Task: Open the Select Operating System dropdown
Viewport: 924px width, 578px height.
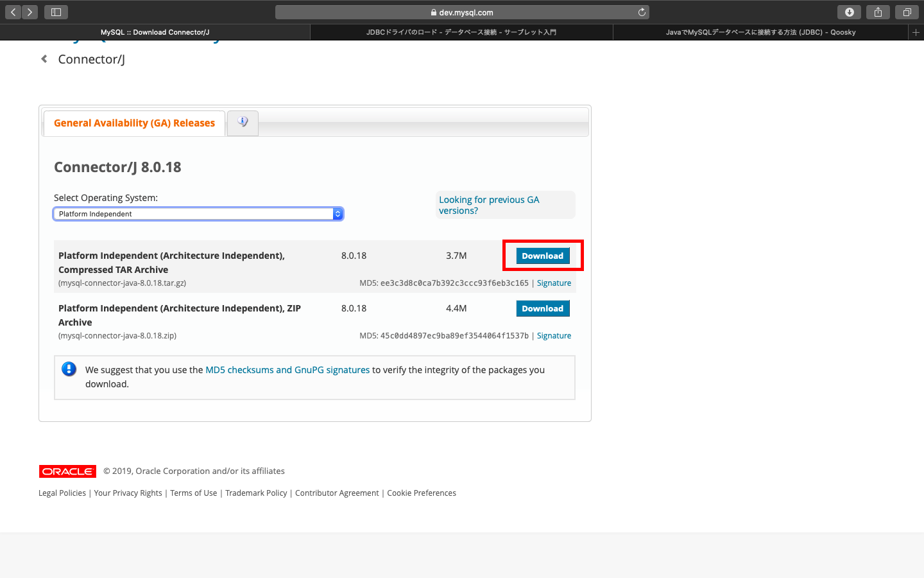Action: pos(198,214)
